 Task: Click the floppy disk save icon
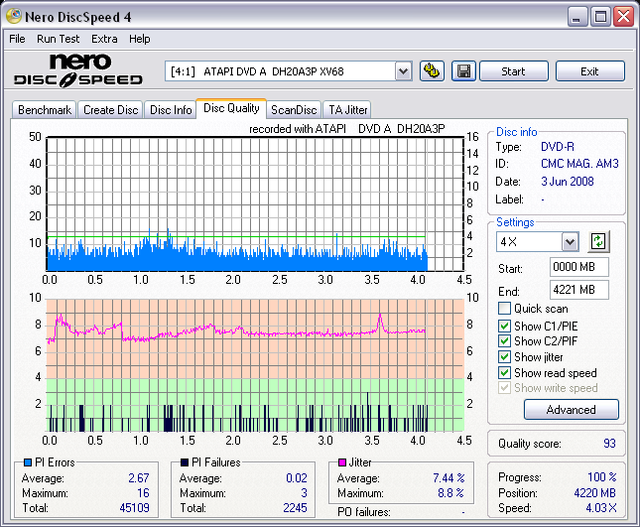[463, 71]
